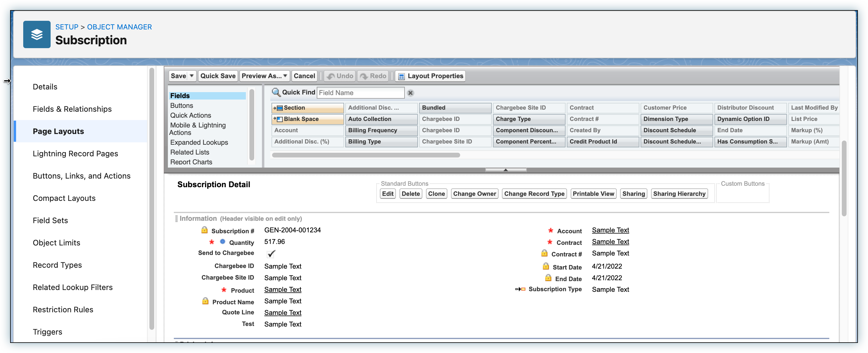This screenshot has height=353, width=868.
Task: Select the Blank Space palette element
Action: pyautogui.click(x=307, y=119)
